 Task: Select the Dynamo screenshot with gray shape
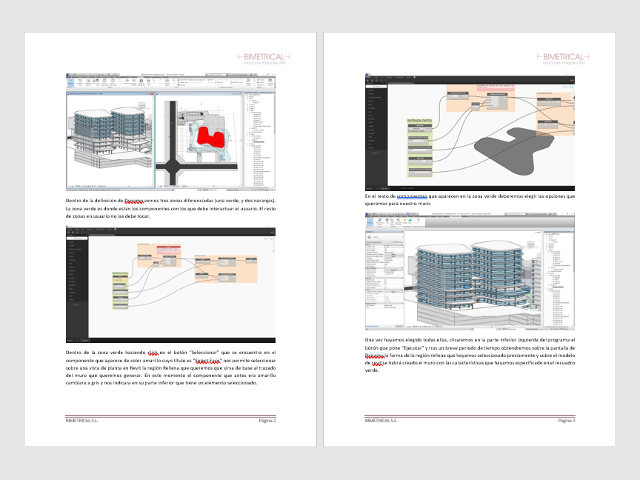click(x=470, y=132)
